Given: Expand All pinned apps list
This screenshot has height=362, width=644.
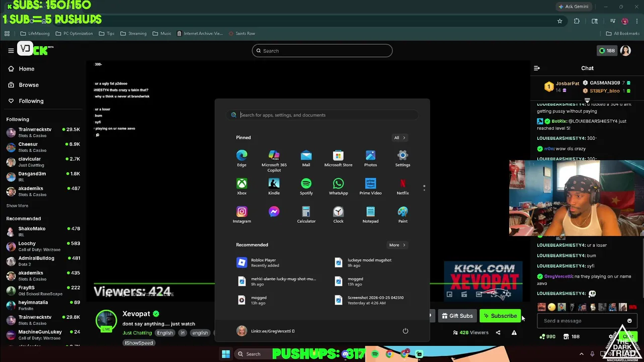Looking at the screenshot, I should coord(399,138).
